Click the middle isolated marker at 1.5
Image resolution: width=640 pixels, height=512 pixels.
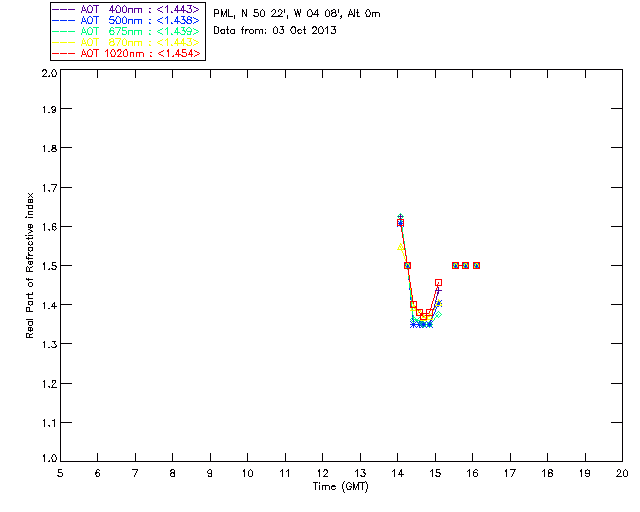[x=465, y=265]
